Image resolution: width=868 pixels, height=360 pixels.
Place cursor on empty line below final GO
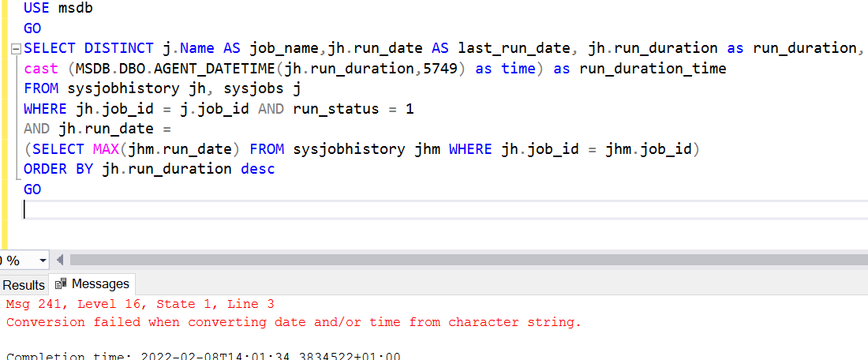(237, 209)
